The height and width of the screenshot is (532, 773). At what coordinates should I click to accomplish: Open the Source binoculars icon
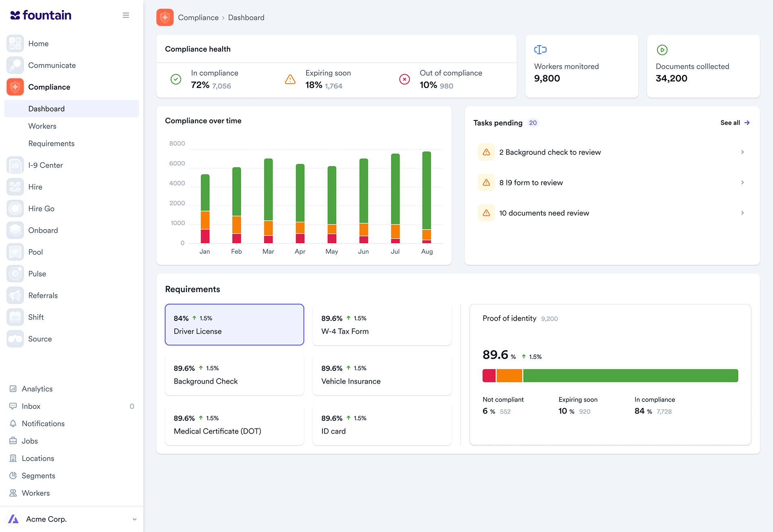15,339
